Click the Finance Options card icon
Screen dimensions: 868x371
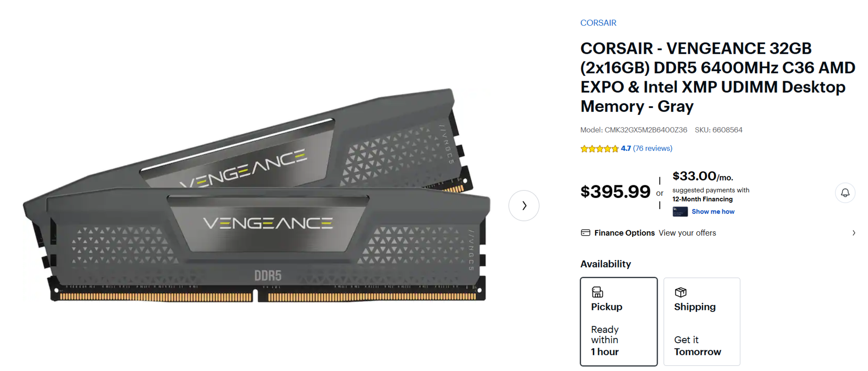click(x=585, y=233)
